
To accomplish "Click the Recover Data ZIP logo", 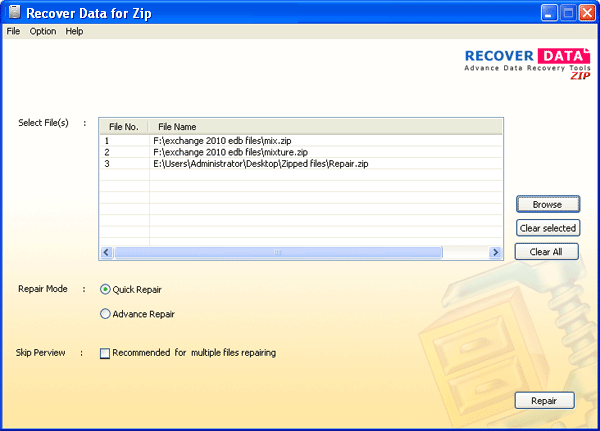I will pyautogui.click(x=527, y=60).
